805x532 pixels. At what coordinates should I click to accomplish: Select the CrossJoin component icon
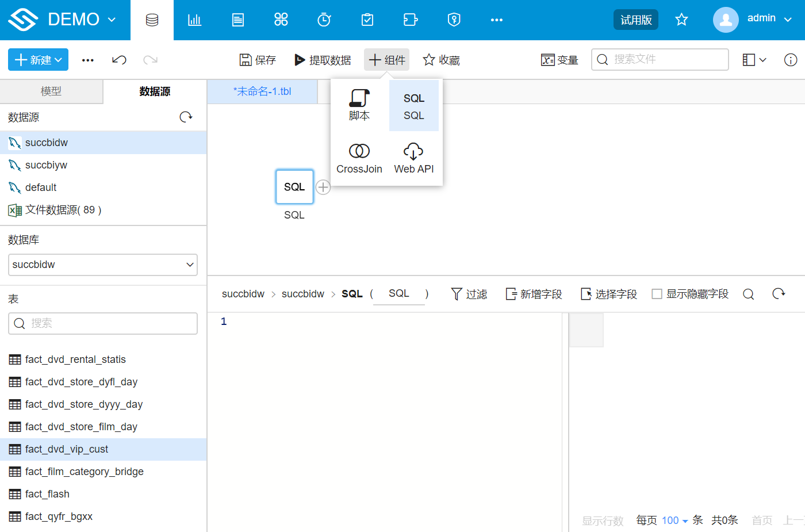359,157
